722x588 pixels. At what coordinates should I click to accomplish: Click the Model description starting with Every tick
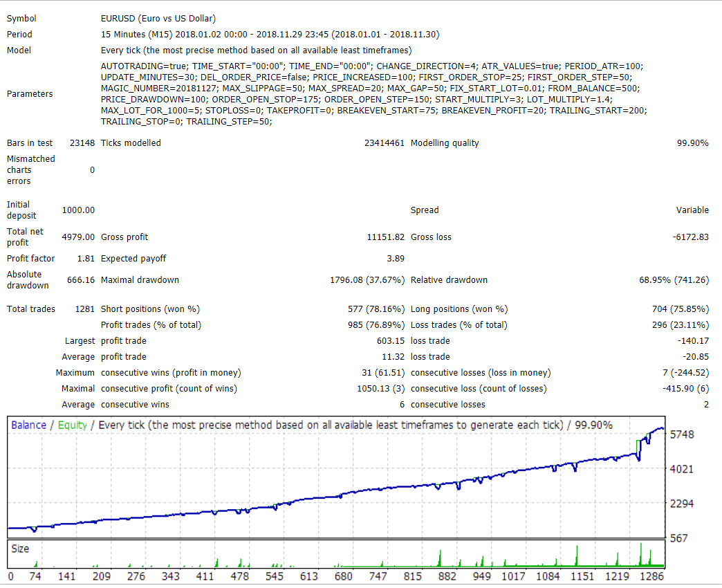(x=256, y=50)
